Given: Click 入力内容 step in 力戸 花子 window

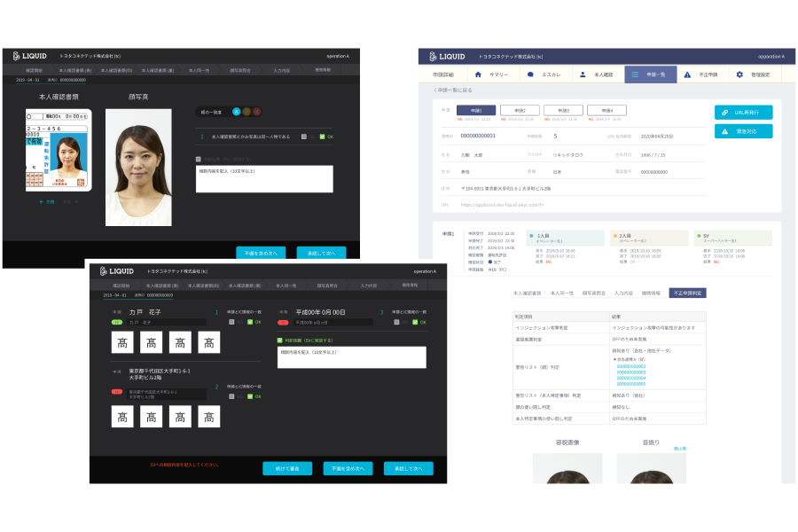Looking at the screenshot, I should point(369,286).
